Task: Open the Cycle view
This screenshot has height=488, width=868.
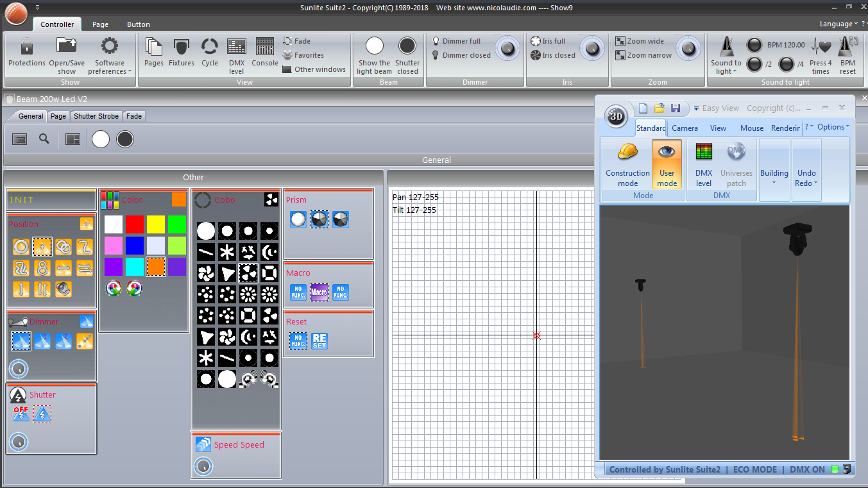Action: 210,53
